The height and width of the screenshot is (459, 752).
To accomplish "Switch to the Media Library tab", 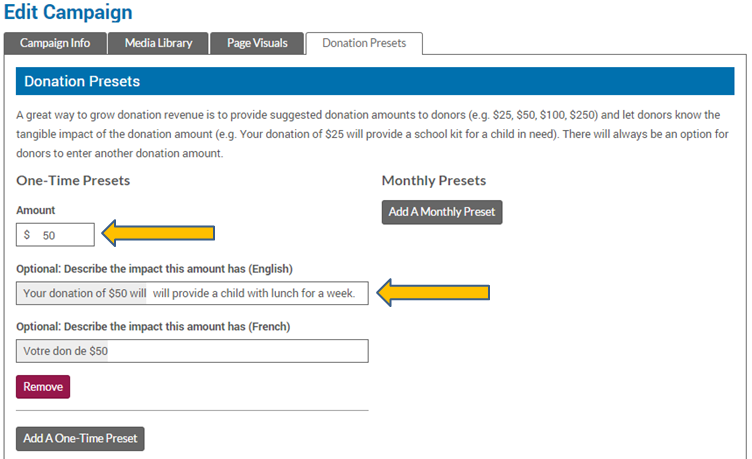I will click(x=160, y=43).
